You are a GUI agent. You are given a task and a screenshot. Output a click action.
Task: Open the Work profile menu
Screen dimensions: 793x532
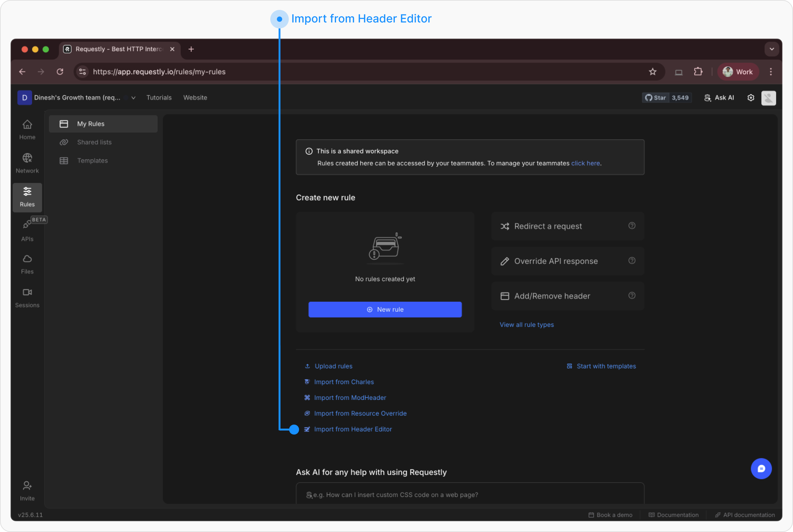pos(738,72)
